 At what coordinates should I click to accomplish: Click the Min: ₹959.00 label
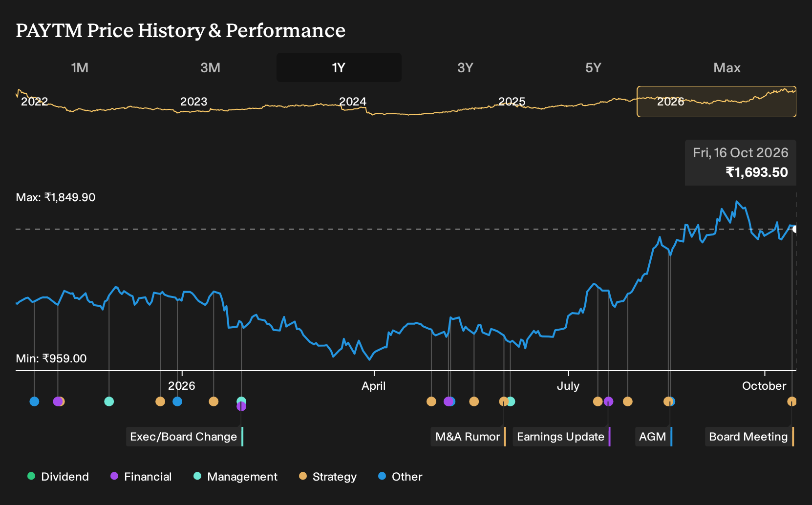coord(51,358)
